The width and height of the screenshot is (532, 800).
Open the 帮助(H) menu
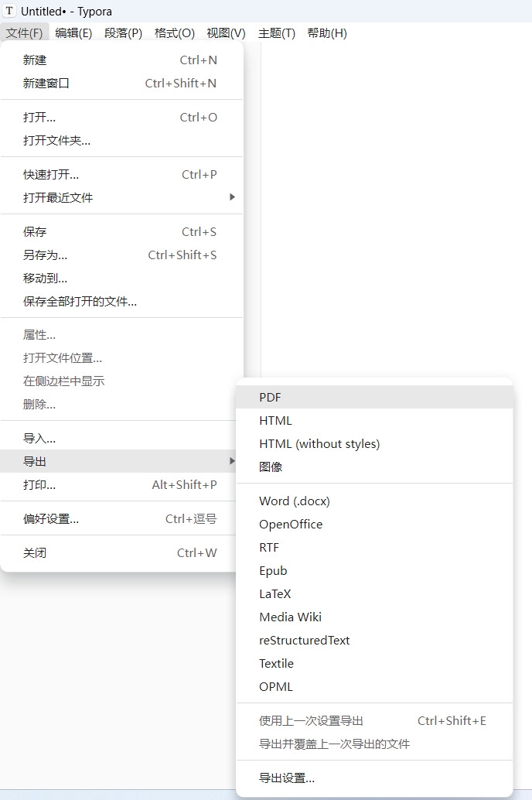pyautogui.click(x=327, y=33)
